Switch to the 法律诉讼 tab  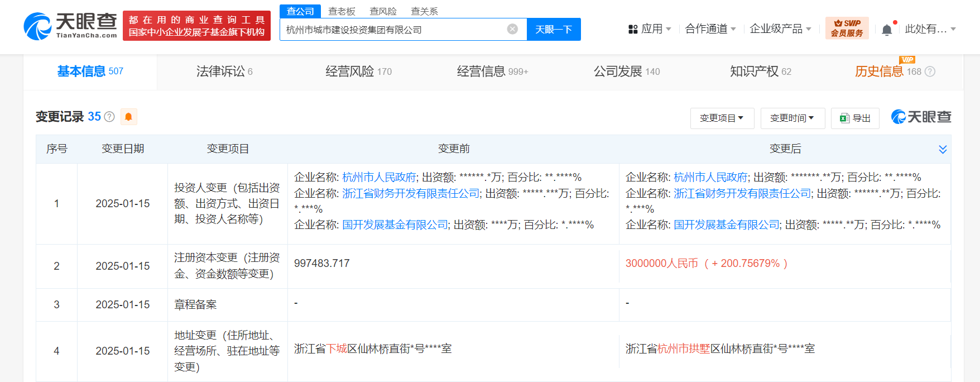pos(224,71)
